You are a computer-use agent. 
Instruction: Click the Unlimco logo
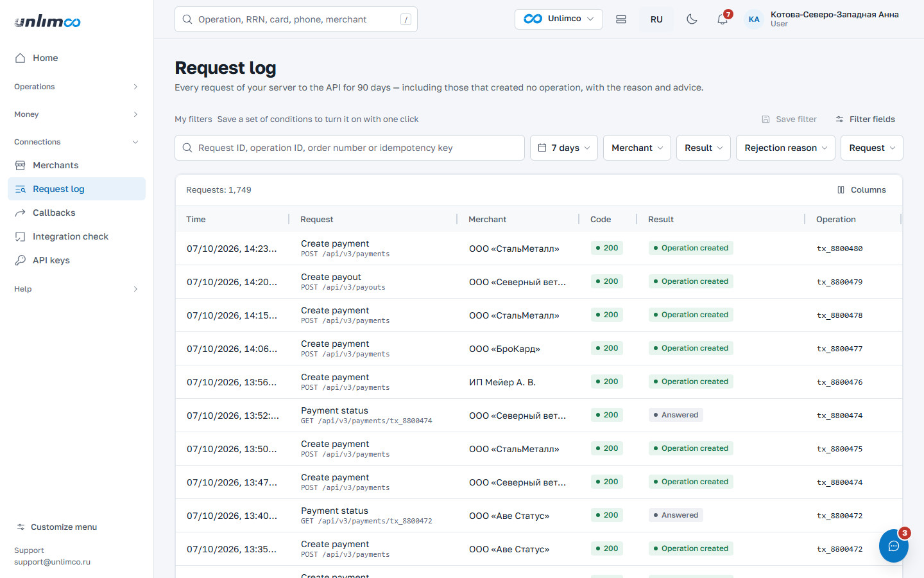[47, 21]
